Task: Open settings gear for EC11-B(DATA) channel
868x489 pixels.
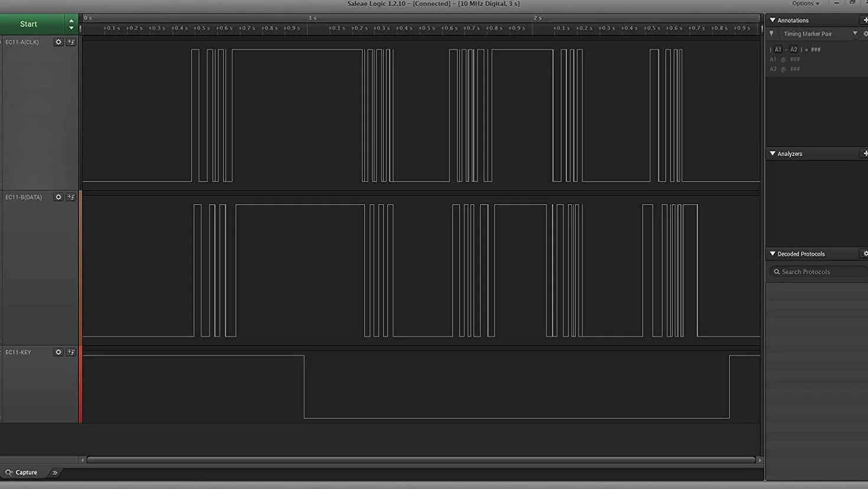Action: [58, 197]
